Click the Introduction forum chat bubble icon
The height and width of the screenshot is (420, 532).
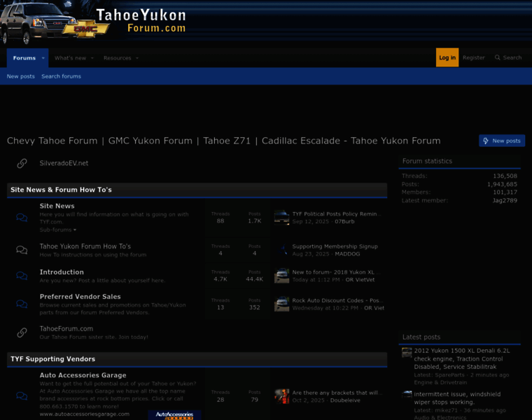[22, 276]
